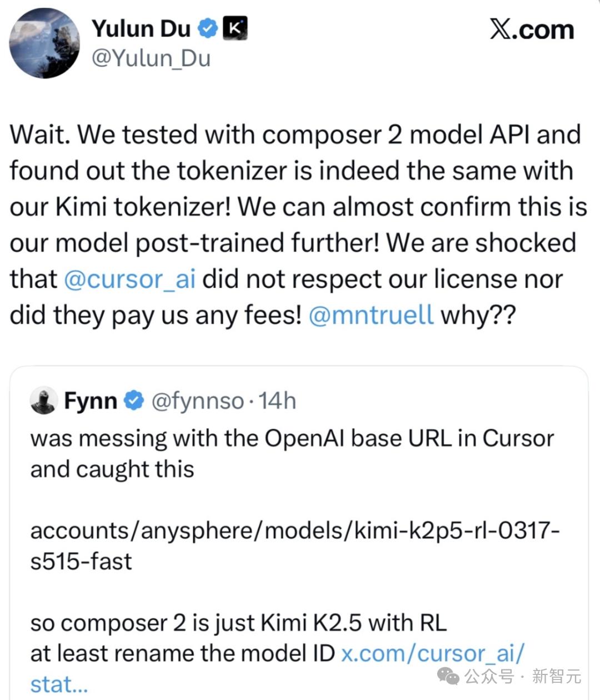Open the @mntruell mention
The image size is (600, 700).
371,315
